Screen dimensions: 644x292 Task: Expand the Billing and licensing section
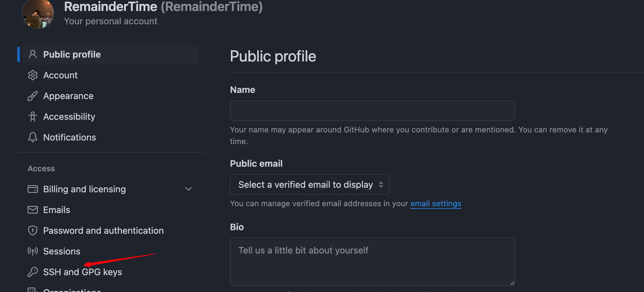[188, 189]
